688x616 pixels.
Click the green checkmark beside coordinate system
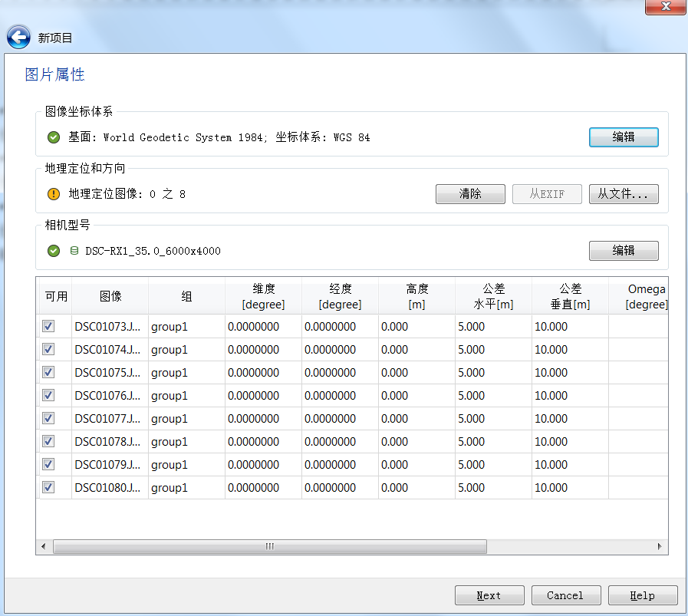click(54, 137)
